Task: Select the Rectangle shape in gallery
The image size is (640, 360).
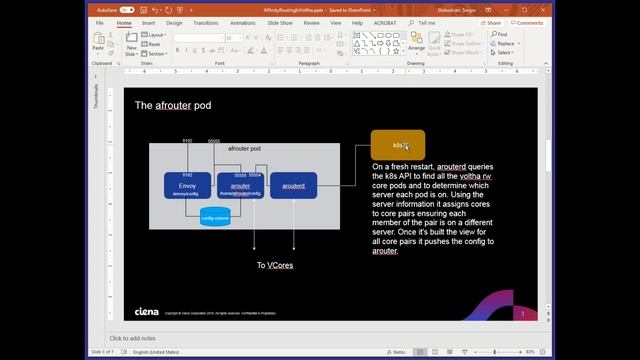Action: [x=380, y=36]
